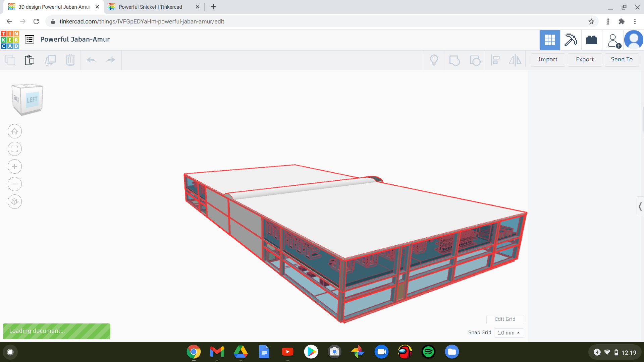Click the Mirror tool icon
Screen dimensions: 644x362
click(515, 60)
